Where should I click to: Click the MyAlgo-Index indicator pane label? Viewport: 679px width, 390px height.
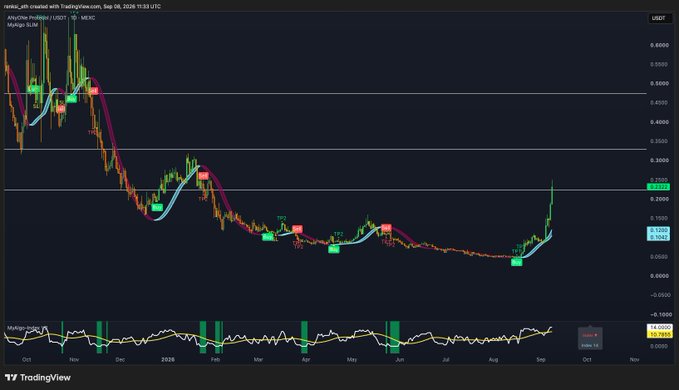(27, 328)
